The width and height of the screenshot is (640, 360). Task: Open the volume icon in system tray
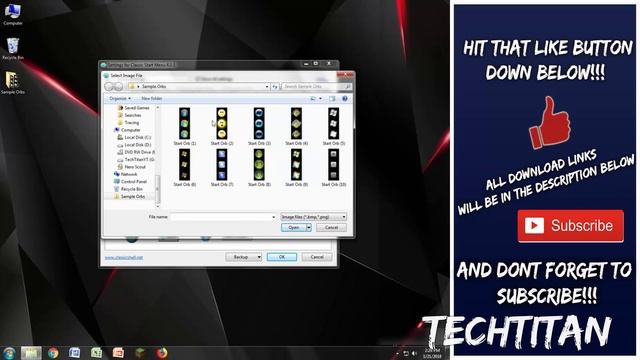pyautogui.click(x=414, y=353)
